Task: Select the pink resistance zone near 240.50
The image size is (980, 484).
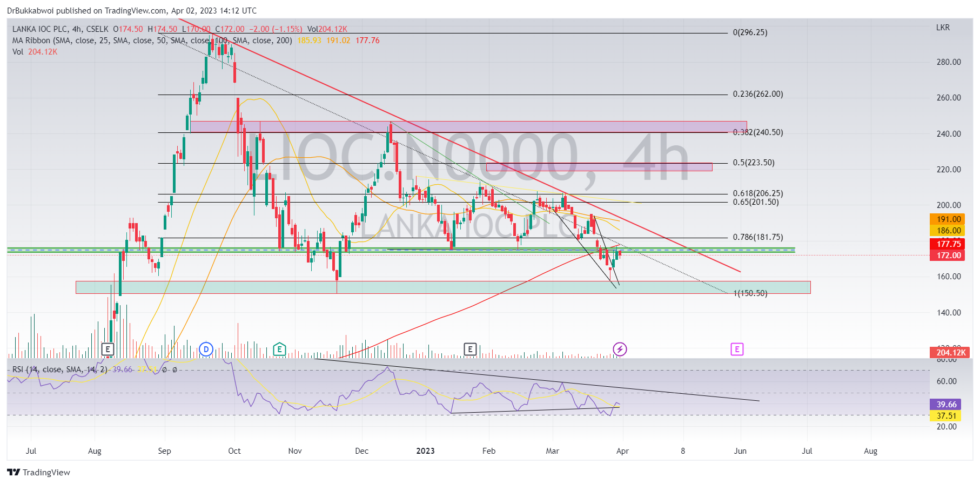Action: click(468, 127)
